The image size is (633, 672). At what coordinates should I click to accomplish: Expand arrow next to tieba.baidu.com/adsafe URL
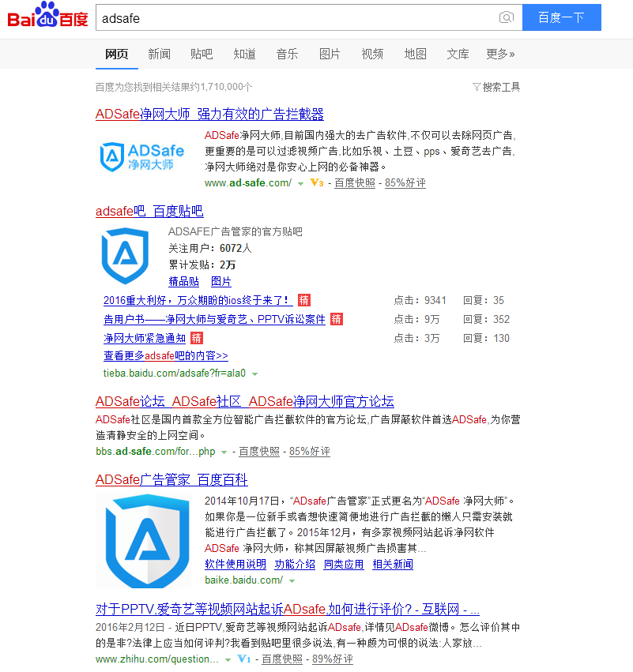click(254, 374)
